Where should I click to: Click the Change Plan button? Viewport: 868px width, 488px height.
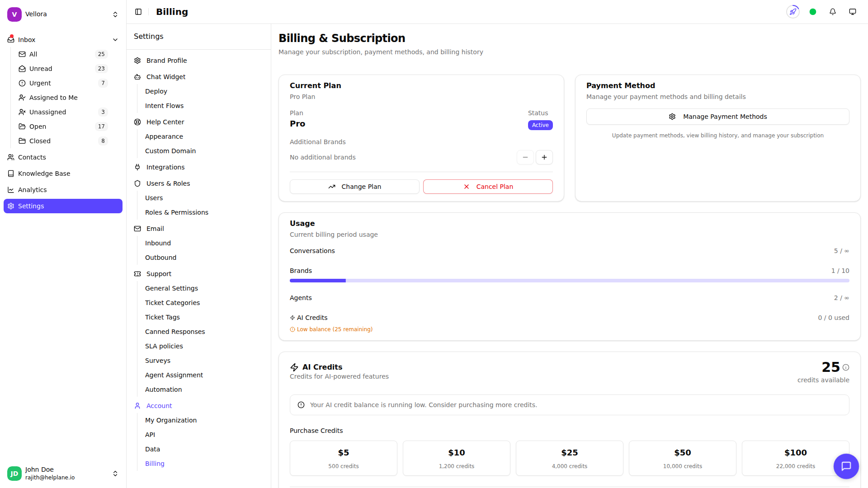(x=354, y=187)
